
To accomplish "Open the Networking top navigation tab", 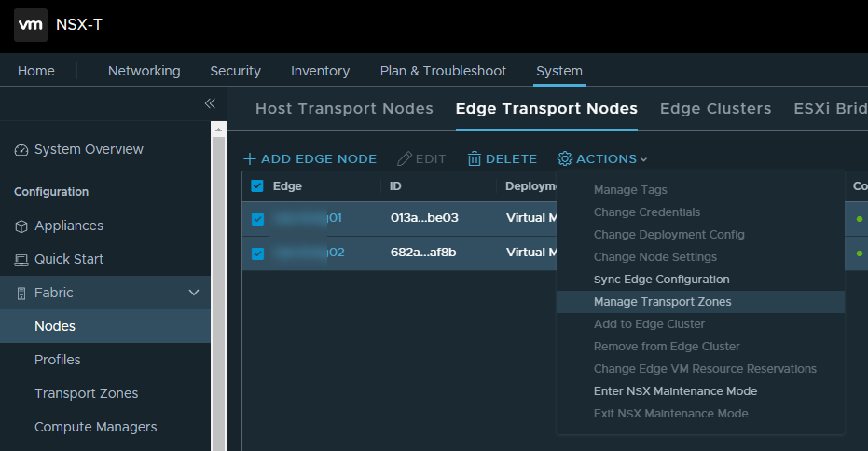I will pos(144,71).
